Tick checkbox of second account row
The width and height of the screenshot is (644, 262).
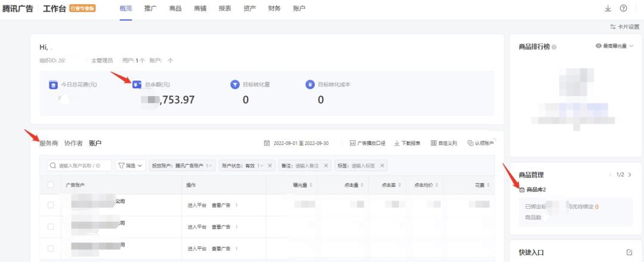tap(51, 227)
